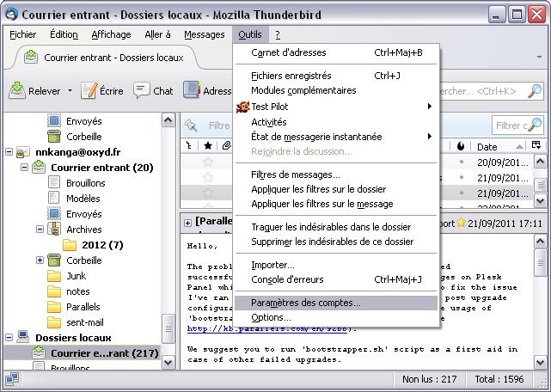Screen dimensions: 551x392
Task: Choose Filtres de messages… entry
Action: (336, 175)
